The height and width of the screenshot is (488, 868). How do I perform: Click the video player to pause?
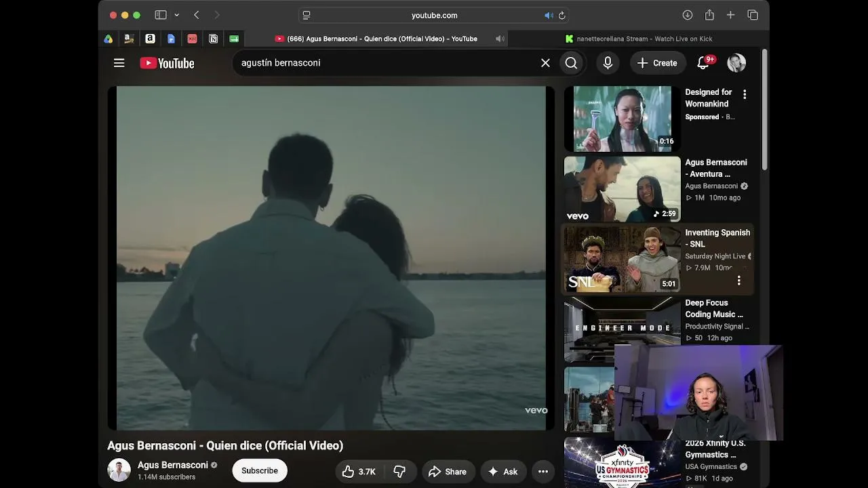[331, 258]
